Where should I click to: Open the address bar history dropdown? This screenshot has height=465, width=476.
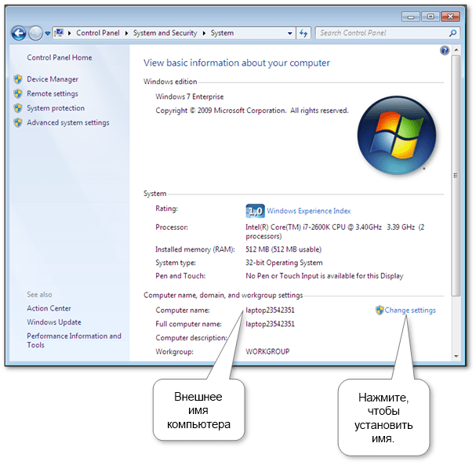(x=290, y=33)
